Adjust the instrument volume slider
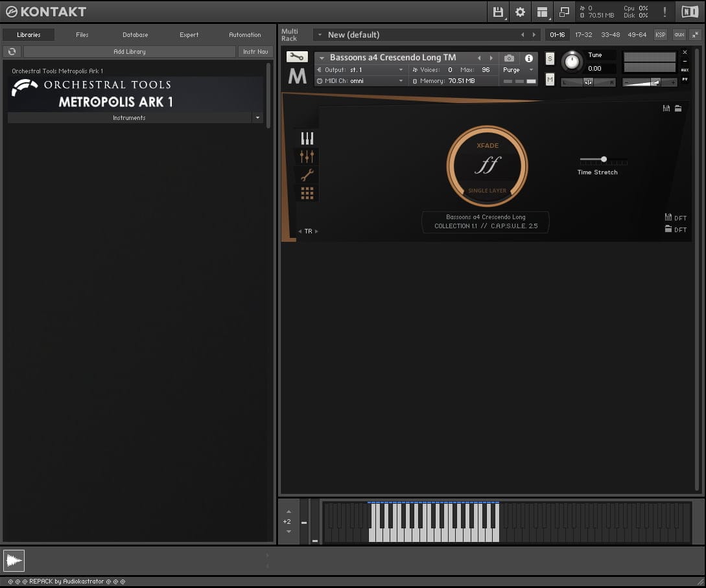The width and height of the screenshot is (706, 588). coord(649,82)
